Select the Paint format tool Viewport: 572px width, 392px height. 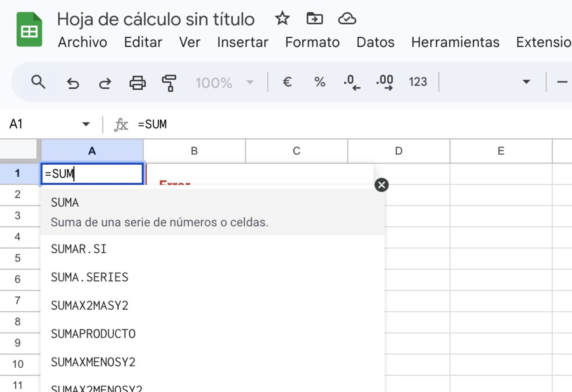click(169, 83)
